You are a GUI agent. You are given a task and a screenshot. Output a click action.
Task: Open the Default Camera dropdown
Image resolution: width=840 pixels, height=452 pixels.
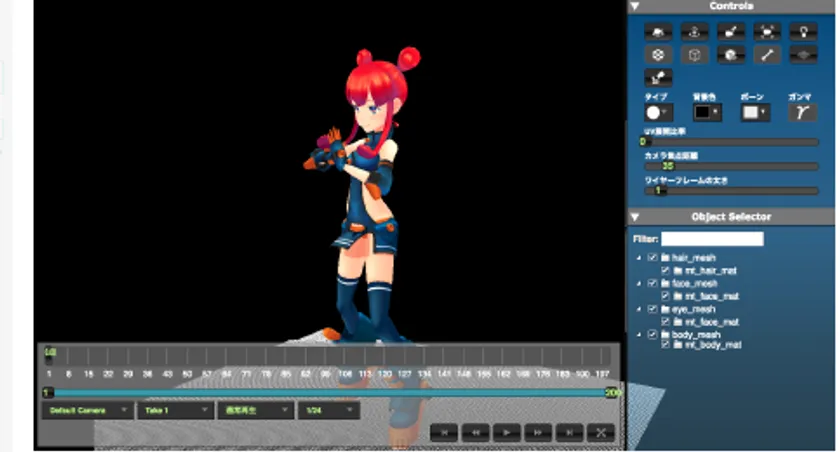pyautogui.click(x=87, y=410)
